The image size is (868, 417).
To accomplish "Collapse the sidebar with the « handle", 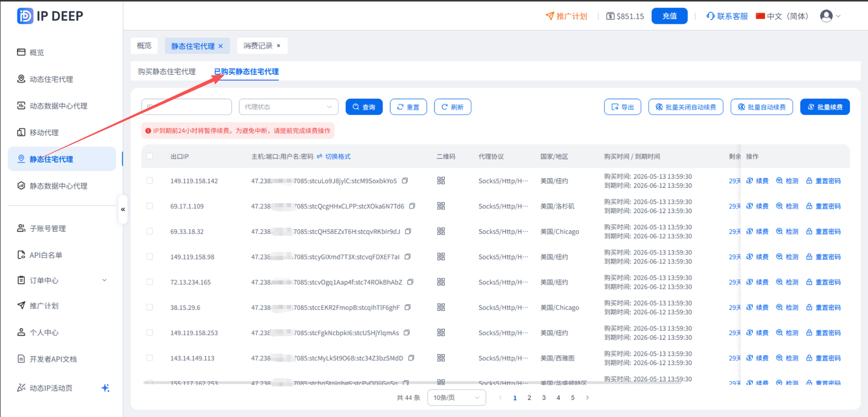I will pyautogui.click(x=123, y=209).
